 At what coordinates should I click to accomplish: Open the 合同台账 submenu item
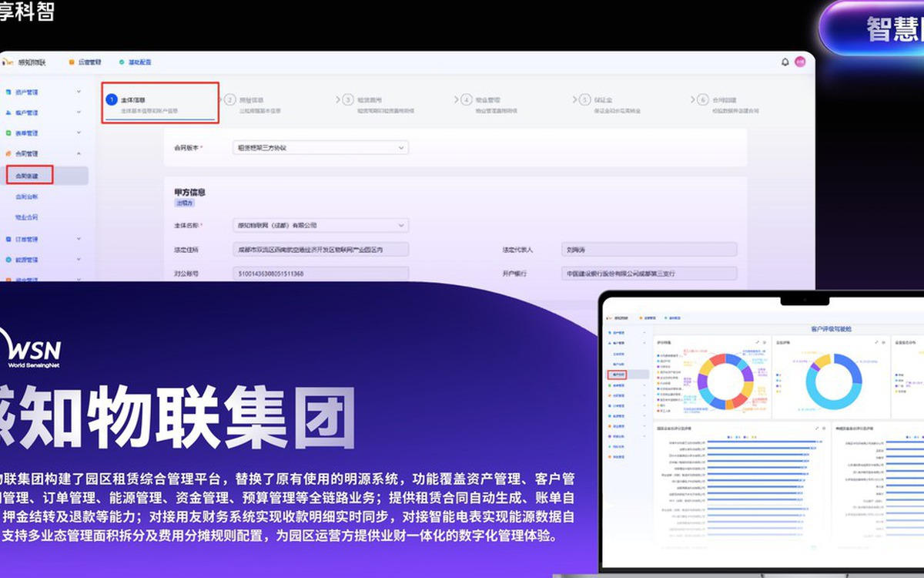(x=27, y=197)
